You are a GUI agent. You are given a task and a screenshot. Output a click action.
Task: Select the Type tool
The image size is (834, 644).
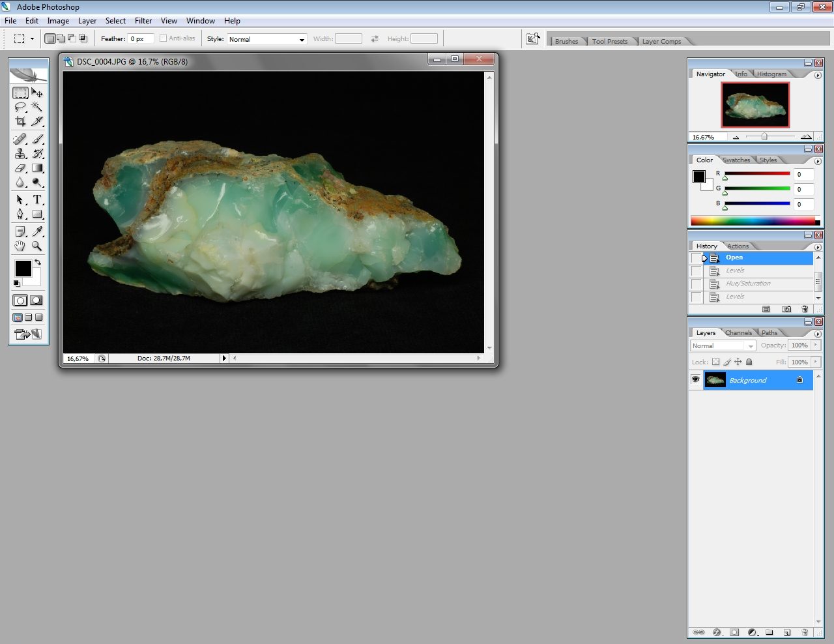37,199
